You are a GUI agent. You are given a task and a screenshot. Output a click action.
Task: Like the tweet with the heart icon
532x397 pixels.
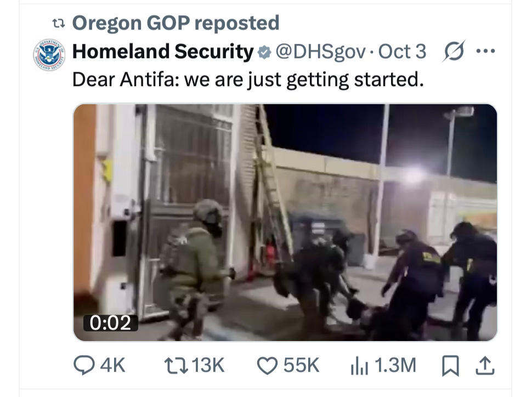[x=267, y=366]
